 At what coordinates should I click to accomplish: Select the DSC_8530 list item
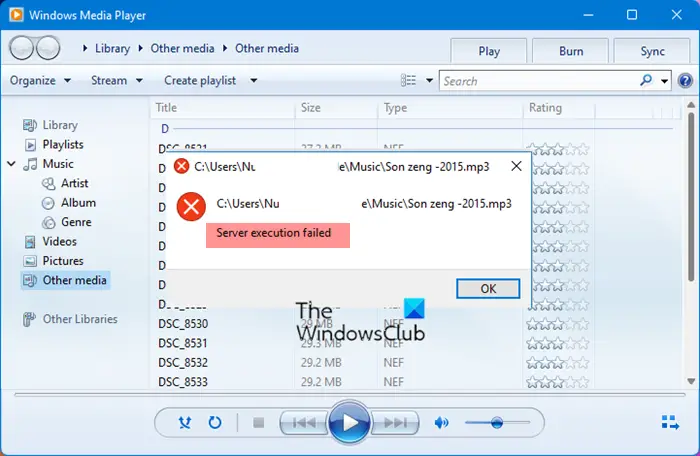pyautogui.click(x=183, y=324)
